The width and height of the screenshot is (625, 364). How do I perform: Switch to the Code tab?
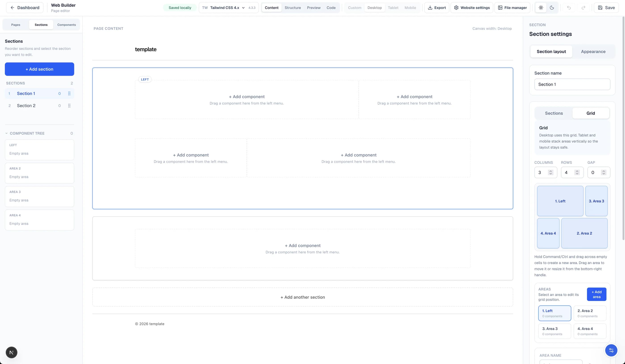(331, 8)
